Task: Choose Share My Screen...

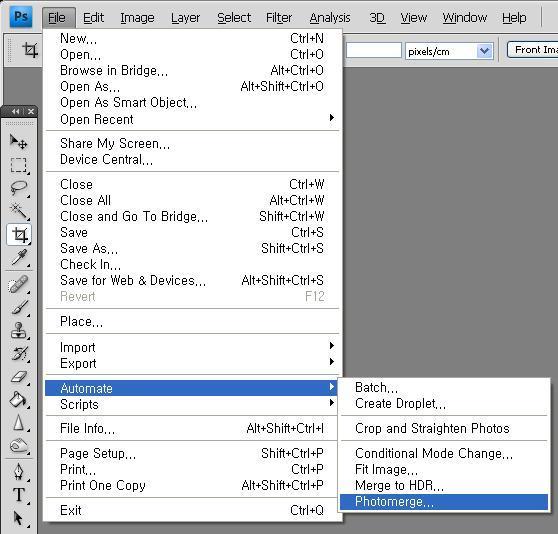Action: (x=193, y=143)
